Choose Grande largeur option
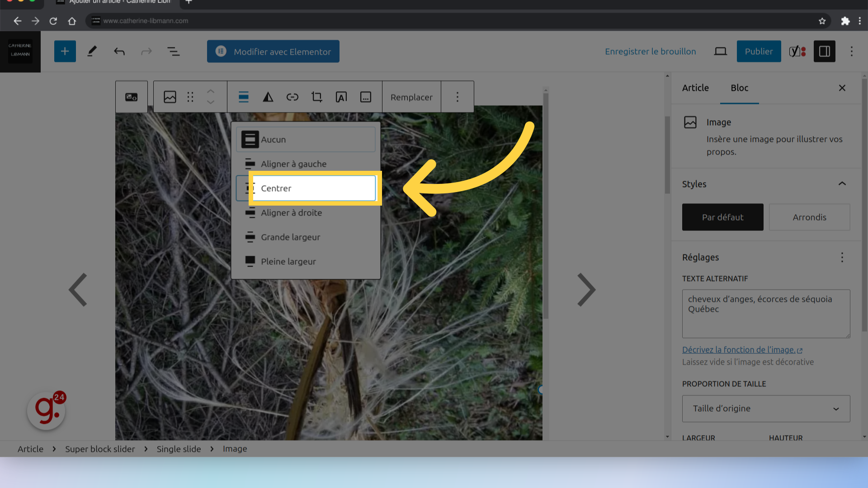The height and width of the screenshot is (488, 868). point(306,237)
